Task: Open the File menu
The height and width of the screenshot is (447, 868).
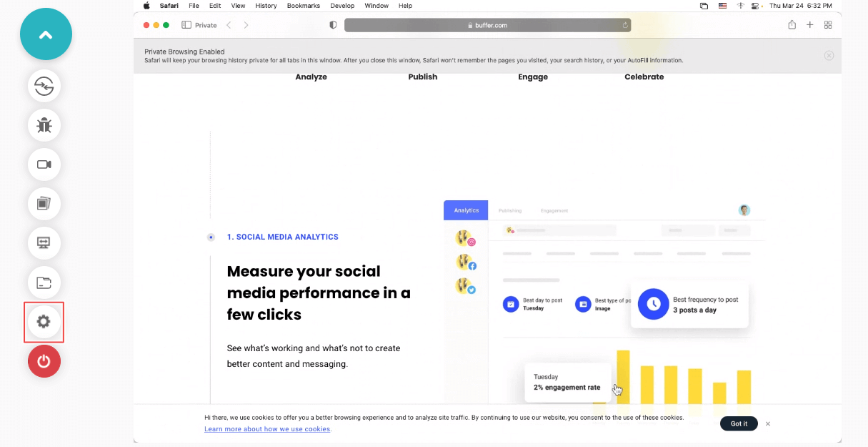Action: 194,5
